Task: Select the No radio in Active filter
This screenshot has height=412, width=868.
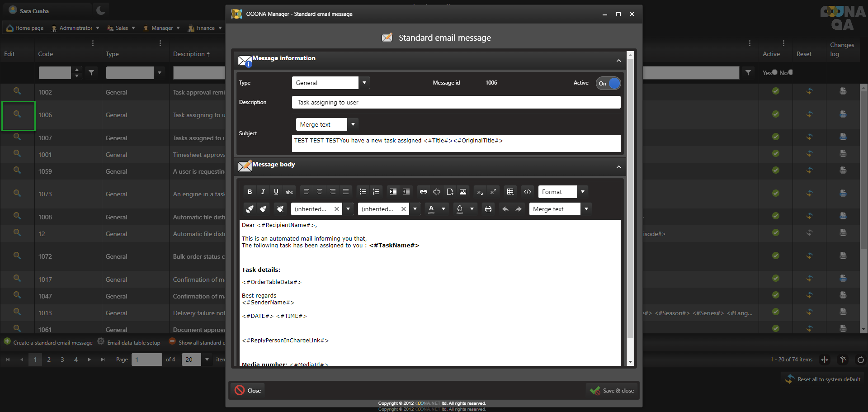Action: [790, 72]
